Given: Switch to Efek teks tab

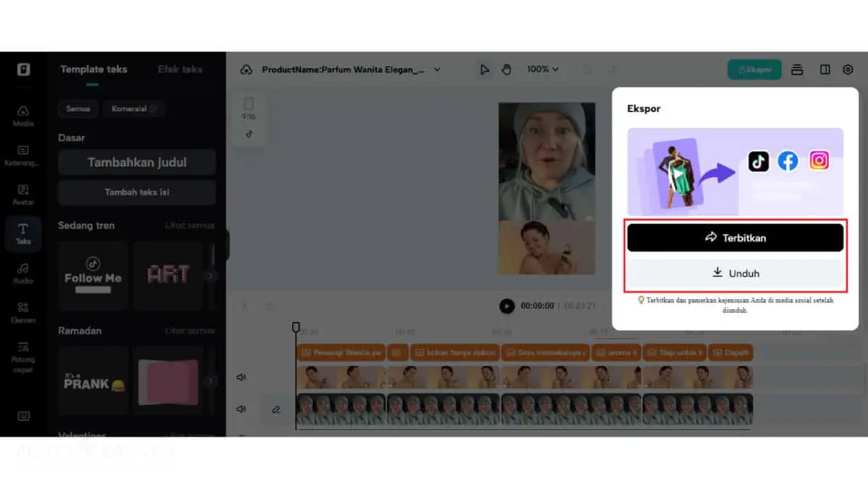Looking at the screenshot, I should pos(180,69).
